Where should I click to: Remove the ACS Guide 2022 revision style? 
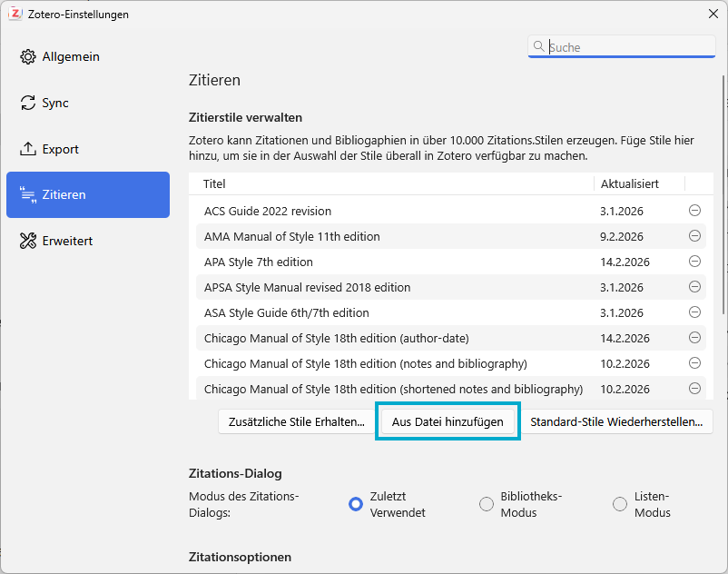tap(694, 211)
